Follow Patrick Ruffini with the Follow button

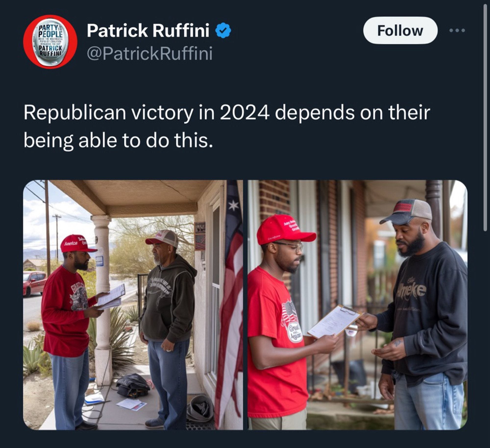tap(400, 31)
